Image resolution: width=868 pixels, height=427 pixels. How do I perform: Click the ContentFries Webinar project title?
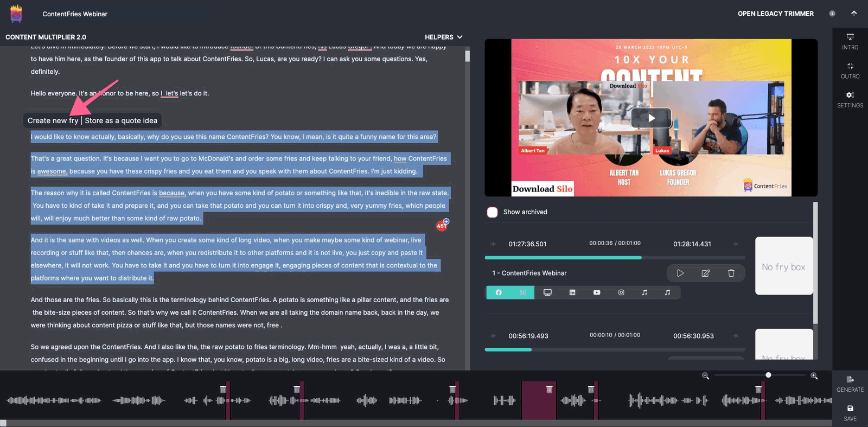[75, 14]
